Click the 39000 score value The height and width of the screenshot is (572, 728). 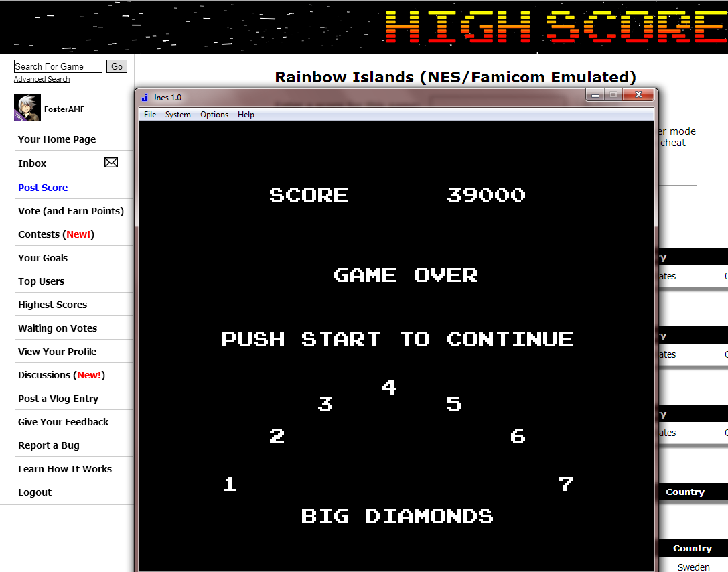click(486, 194)
